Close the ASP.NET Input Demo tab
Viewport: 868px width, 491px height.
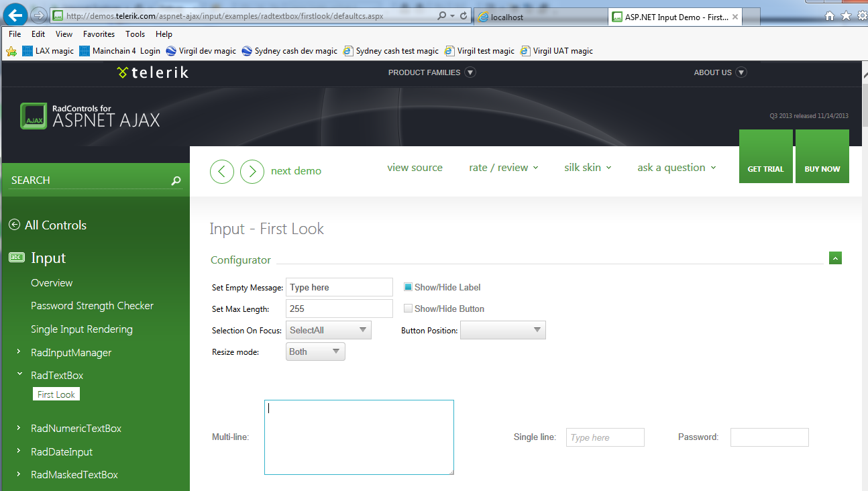click(x=735, y=17)
